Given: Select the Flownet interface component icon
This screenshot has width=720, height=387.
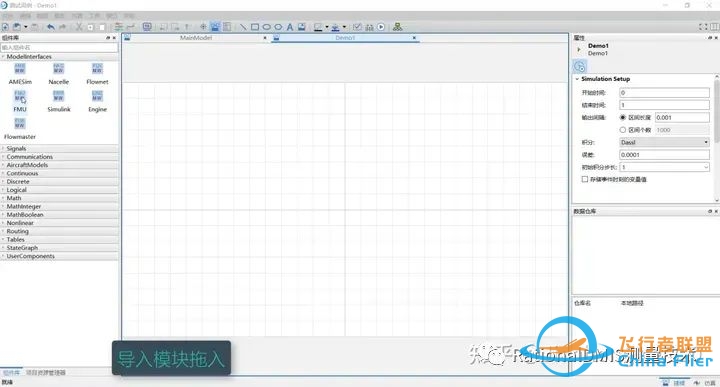Looking at the screenshot, I should [97, 69].
